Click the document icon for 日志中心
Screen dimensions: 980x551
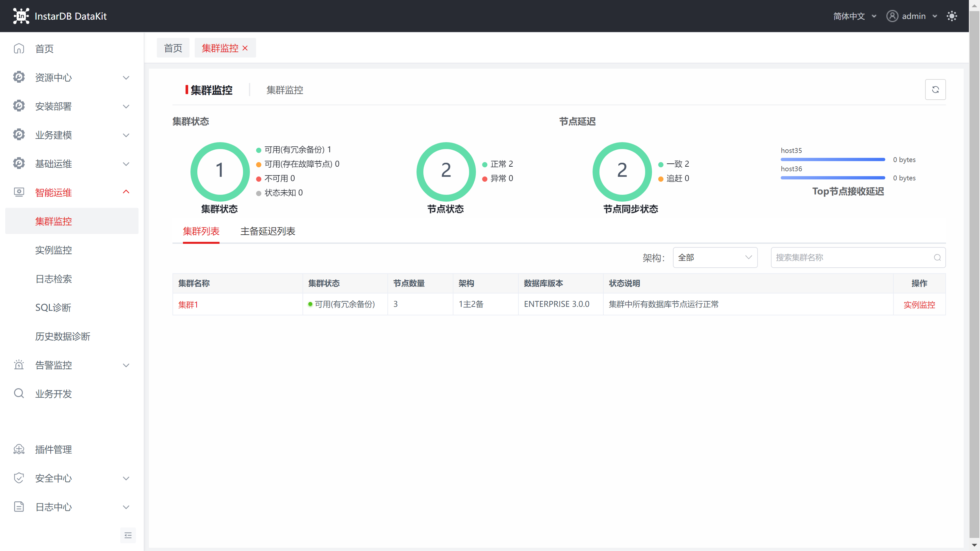(19, 507)
